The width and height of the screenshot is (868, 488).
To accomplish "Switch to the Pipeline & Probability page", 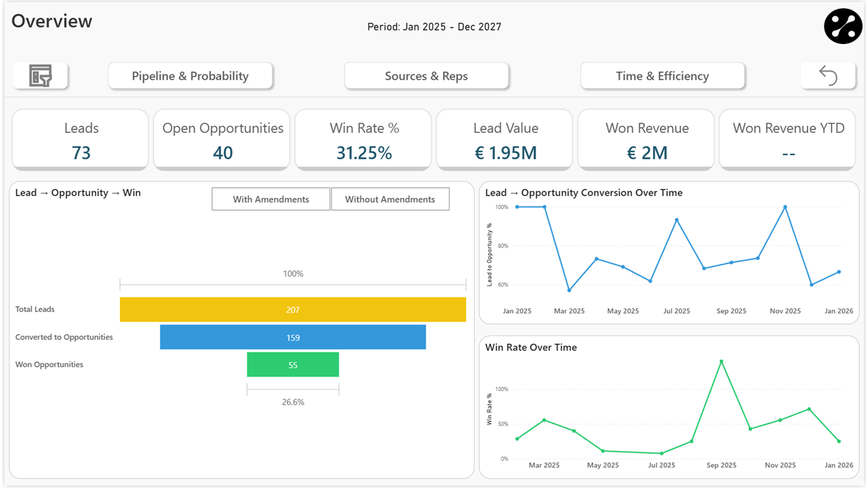I will point(191,76).
